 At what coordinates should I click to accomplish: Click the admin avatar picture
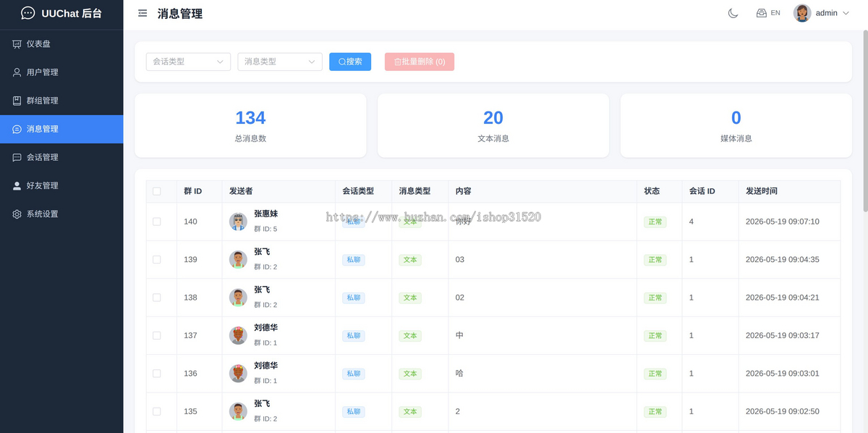click(802, 13)
